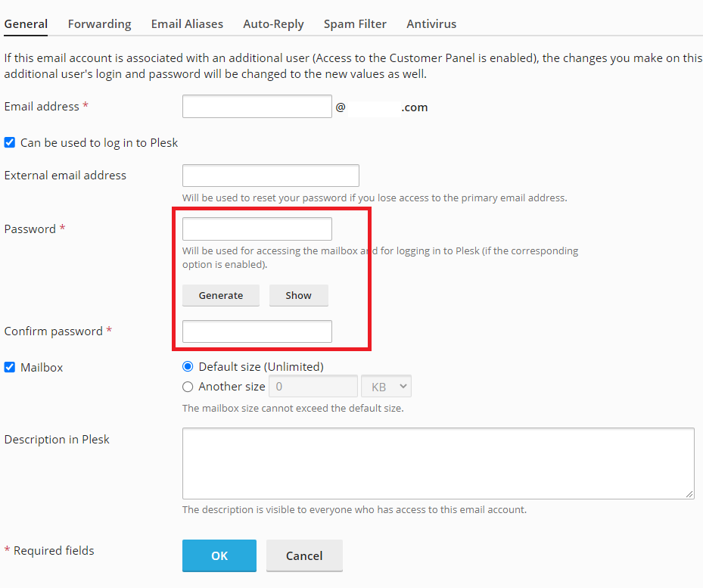The width and height of the screenshot is (703, 588).
Task: Open the Forwarding tab
Action: (x=100, y=23)
